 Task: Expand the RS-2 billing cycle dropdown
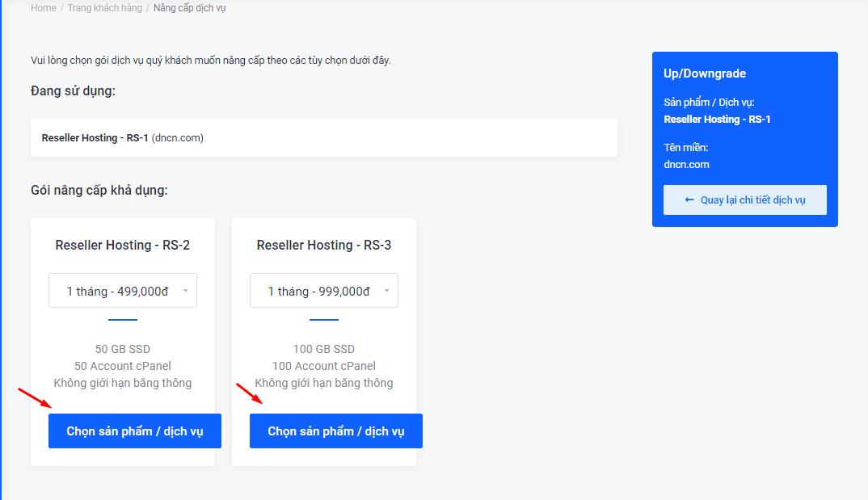(122, 291)
